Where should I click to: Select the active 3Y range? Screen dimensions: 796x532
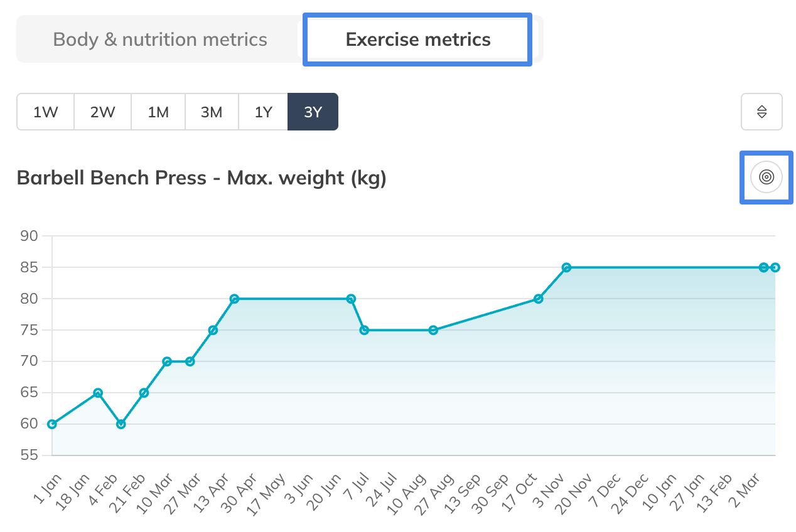click(313, 112)
